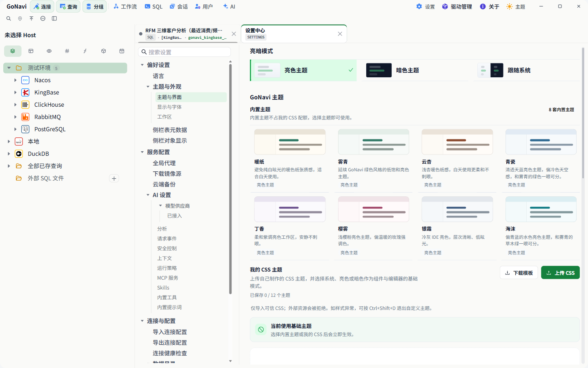Click the 下载模板 button
The width and height of the screenshot is (588, 368).
click(519, 273)
